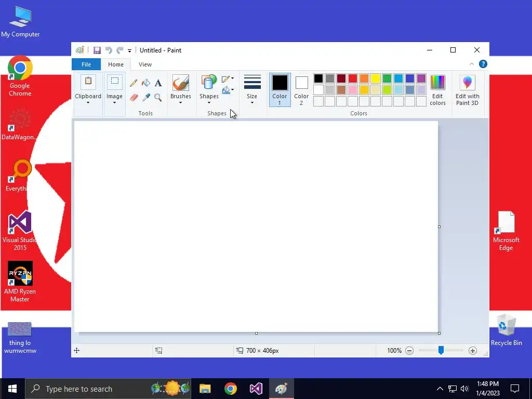532x399 pixels.
Task: Open Customize Quick Access Toolbar dropdown
Action: pos(129,50)
